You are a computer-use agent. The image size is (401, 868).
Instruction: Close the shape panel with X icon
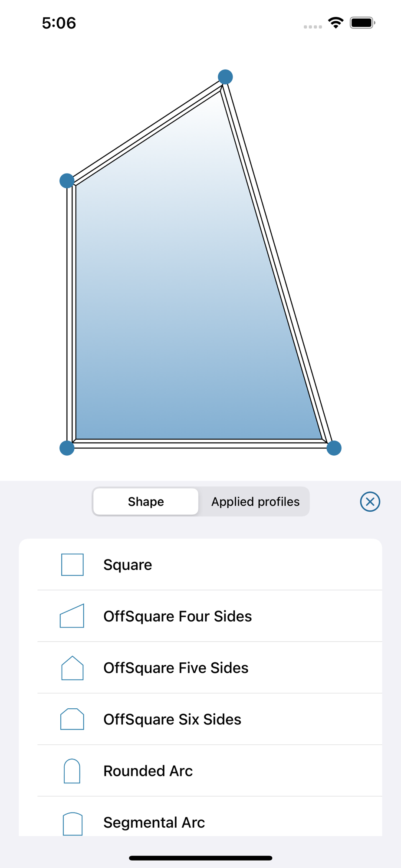click(x=370, y=502)
